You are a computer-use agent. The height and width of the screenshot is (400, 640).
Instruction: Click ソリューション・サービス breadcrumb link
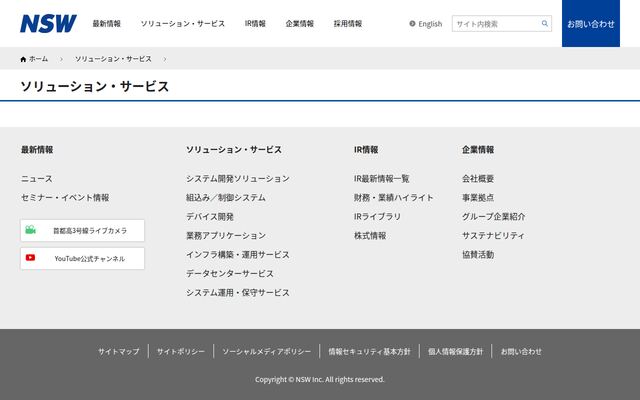point(113,59)
